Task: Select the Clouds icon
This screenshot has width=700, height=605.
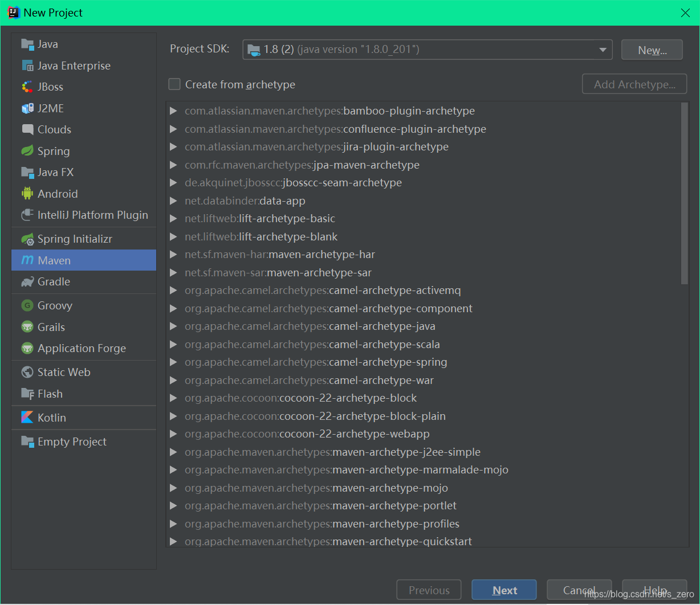Action: click(x=27, y=129)
